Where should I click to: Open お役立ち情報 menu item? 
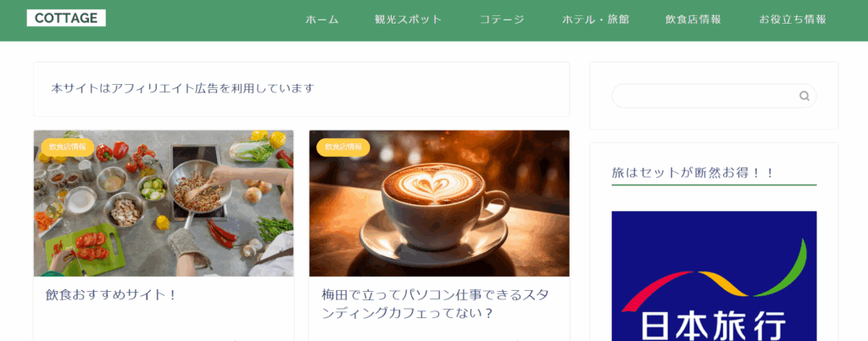pos(793,20)
